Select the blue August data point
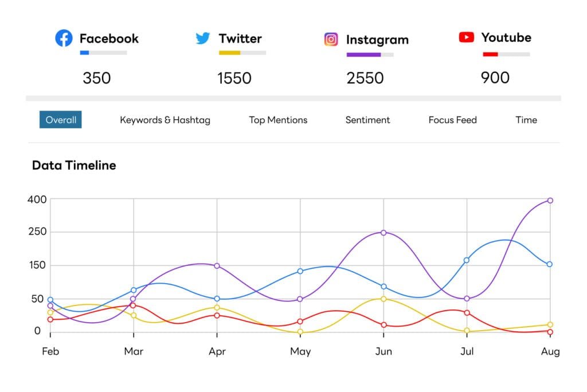 point(550,265)
